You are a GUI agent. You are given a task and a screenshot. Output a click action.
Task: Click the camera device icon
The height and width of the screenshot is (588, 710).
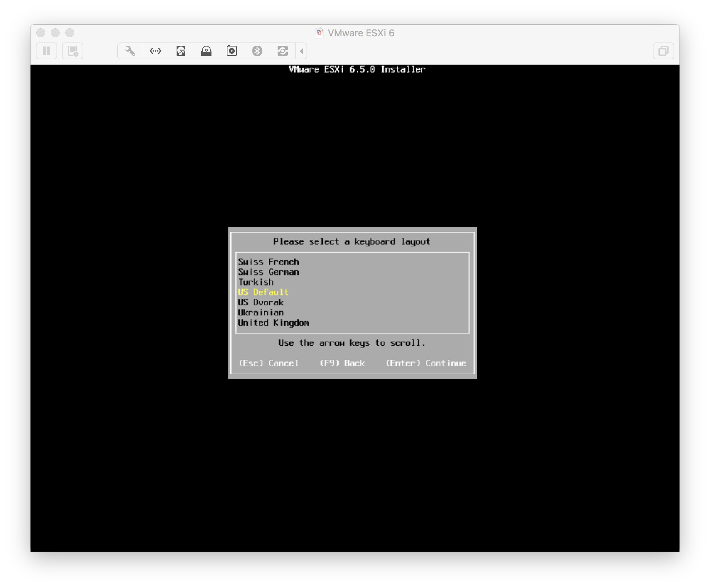[232, 51]
